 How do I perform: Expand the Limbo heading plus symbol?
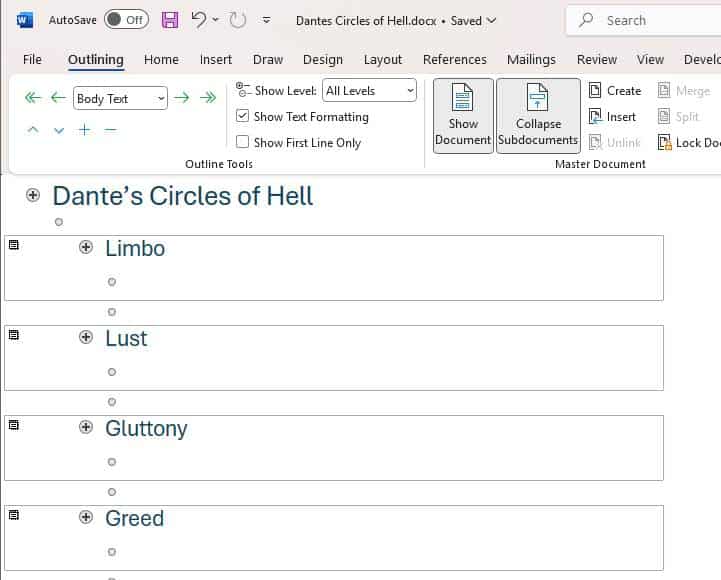pyautogui.click(x=86, y=248)
